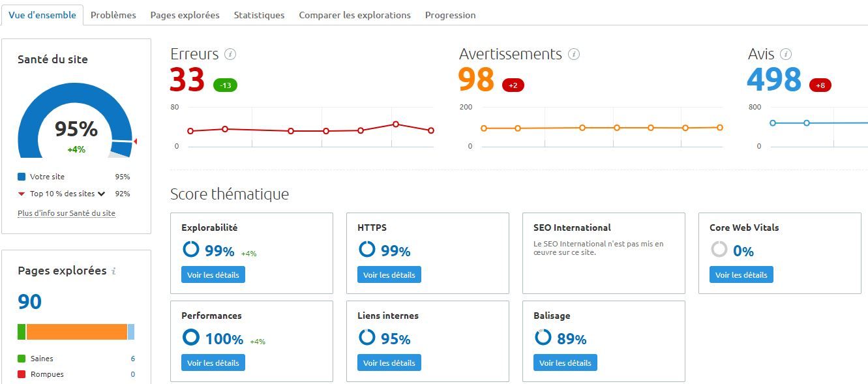Go to Comparer les explorations tab
Viewport: 868px width, 384px height.
click(355, 15)
